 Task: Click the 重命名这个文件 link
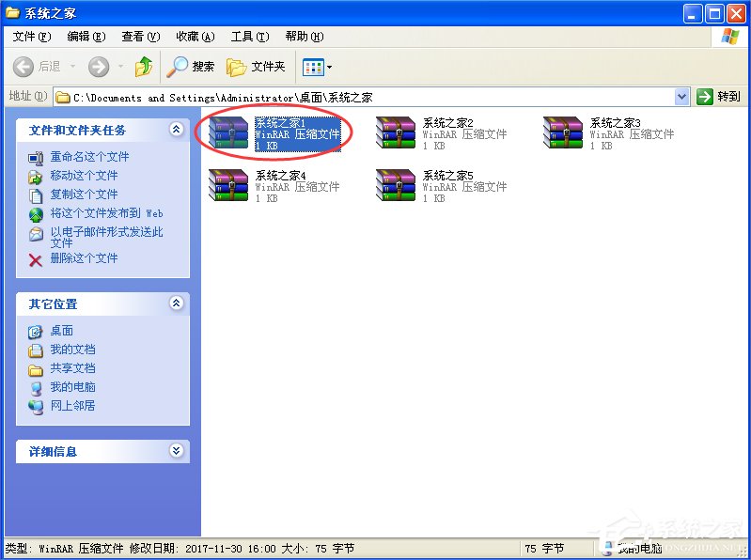pos(89,157)
